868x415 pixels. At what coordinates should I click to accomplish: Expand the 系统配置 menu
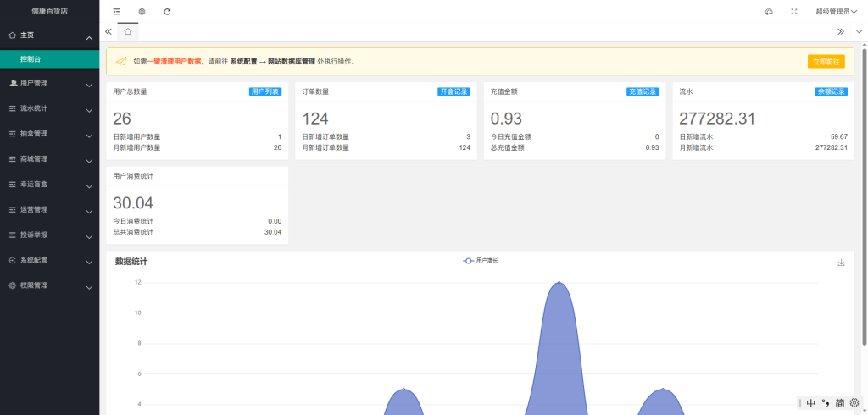[x=50, y=260]
